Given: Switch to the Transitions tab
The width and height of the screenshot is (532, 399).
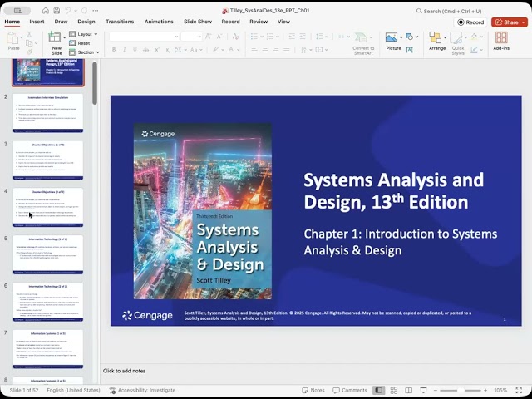Looking at the screenshot, I should coord(120,22).
